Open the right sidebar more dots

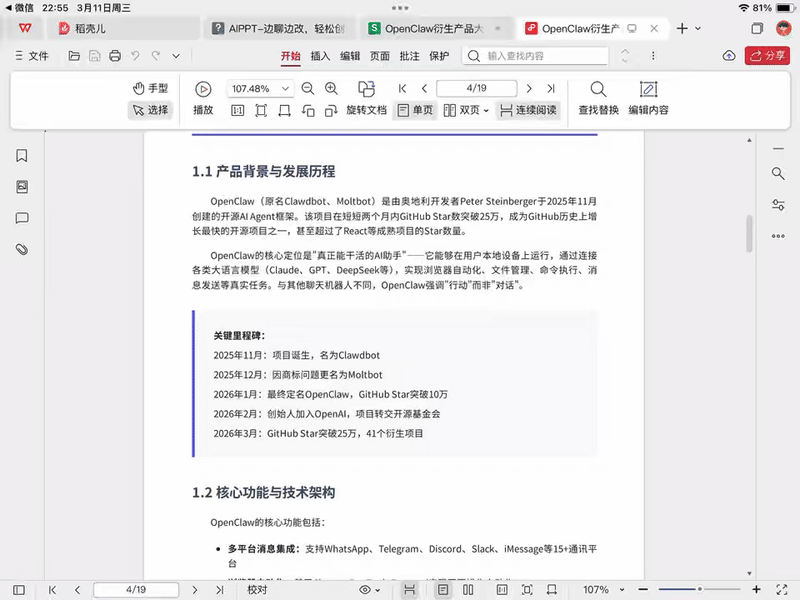point(778,236)
